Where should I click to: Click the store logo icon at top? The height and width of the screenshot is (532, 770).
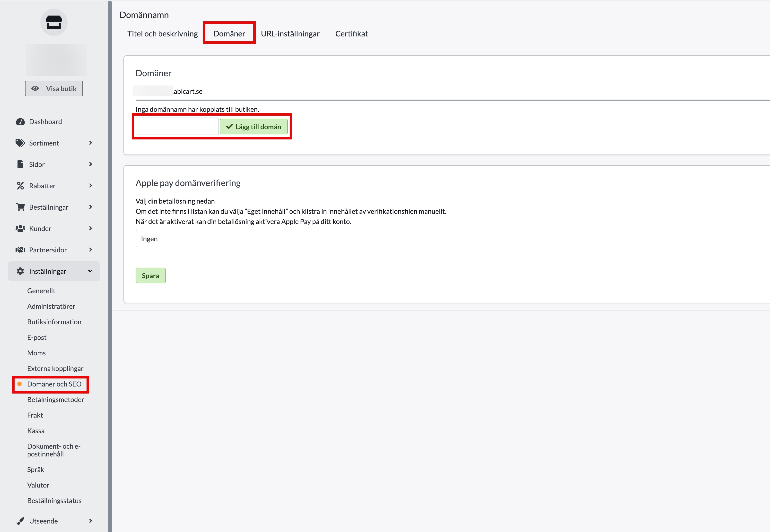click(54, 22)
